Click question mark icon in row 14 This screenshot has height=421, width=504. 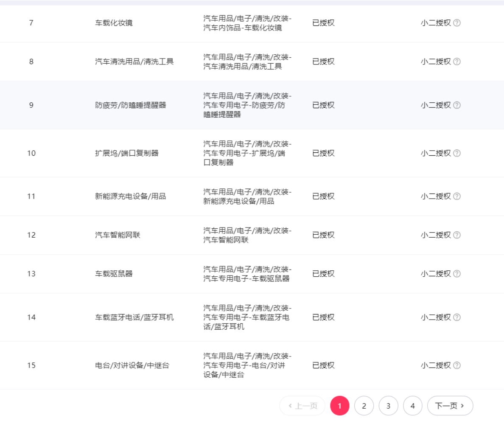pos(457,317)
